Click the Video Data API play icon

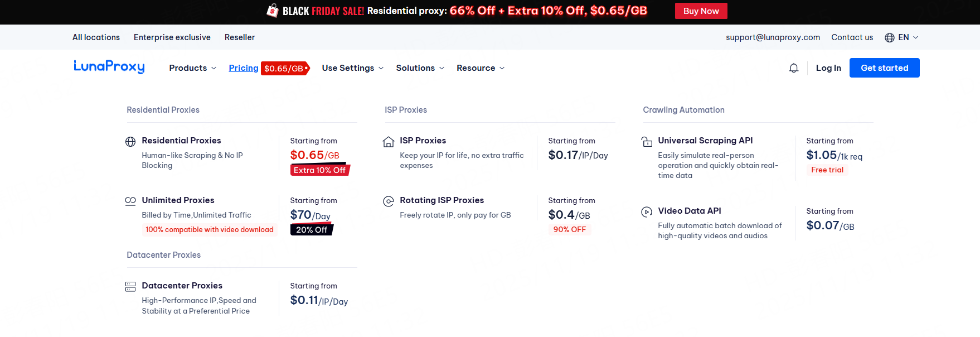pos(647,211)
